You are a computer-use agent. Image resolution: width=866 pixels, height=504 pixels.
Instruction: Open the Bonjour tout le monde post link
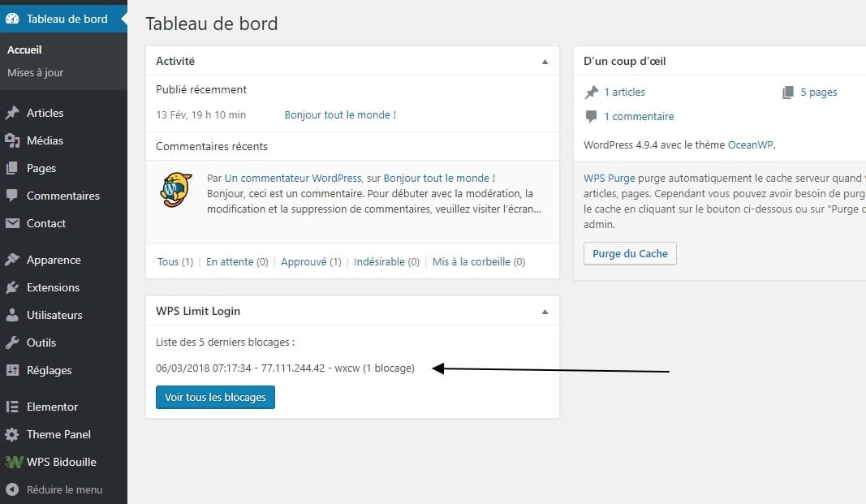pyautogui.click(x=340, y=115)
